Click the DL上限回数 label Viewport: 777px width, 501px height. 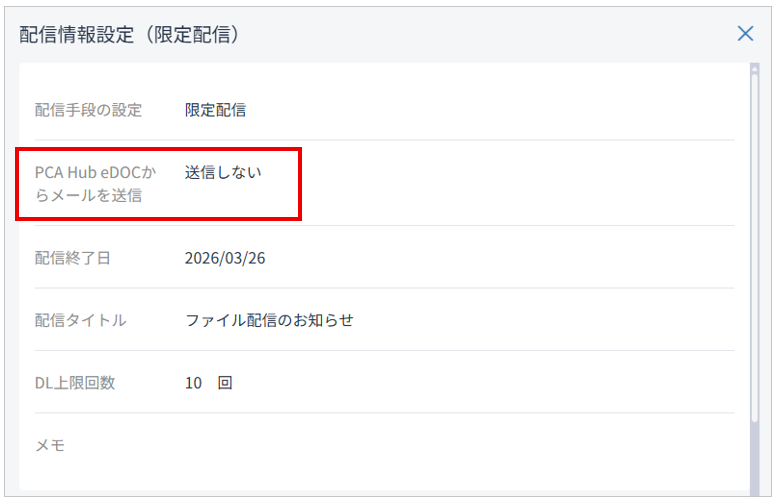click(x=75, y=383)
